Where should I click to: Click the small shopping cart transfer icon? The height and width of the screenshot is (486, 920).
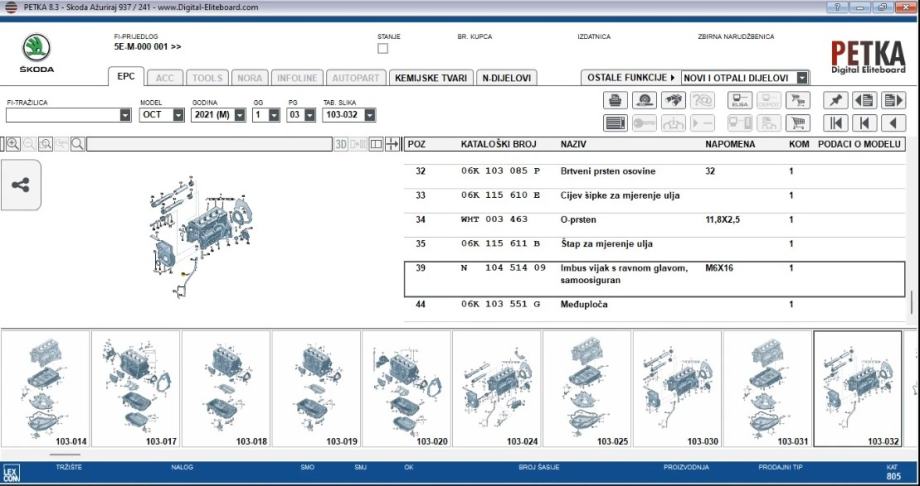(797, 100)
